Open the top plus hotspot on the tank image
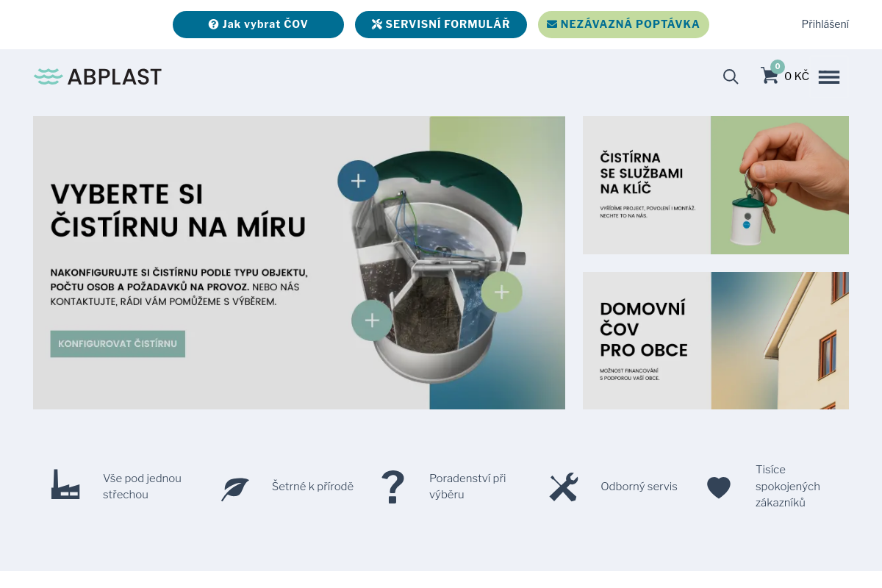 click(x=358, y=180)
